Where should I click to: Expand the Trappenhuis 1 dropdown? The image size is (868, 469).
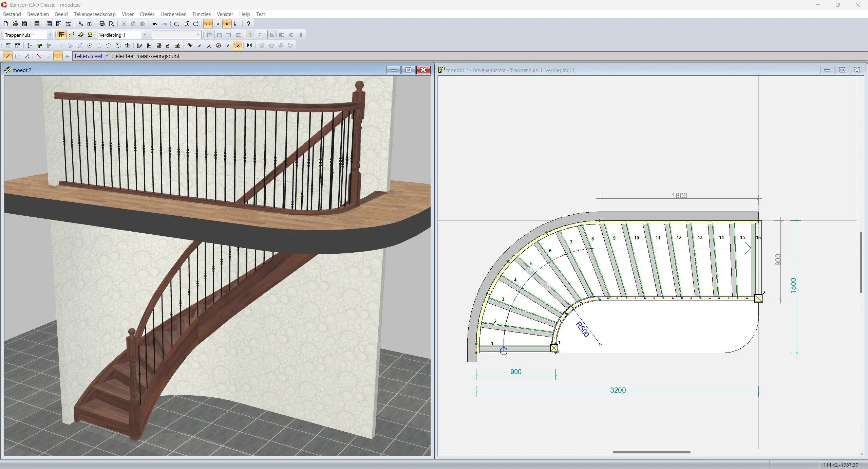pyautogui.click(x=50, y=35)
